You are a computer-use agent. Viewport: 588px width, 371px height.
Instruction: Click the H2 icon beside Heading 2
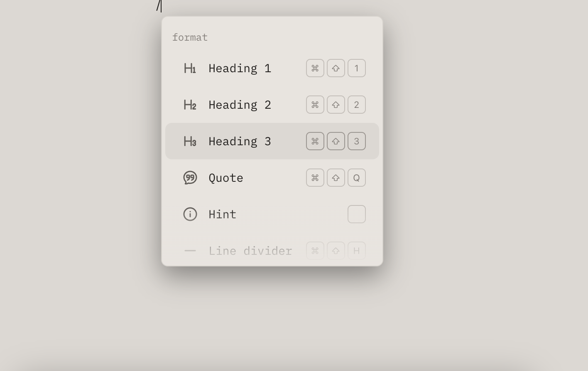[x=190, y=105]
